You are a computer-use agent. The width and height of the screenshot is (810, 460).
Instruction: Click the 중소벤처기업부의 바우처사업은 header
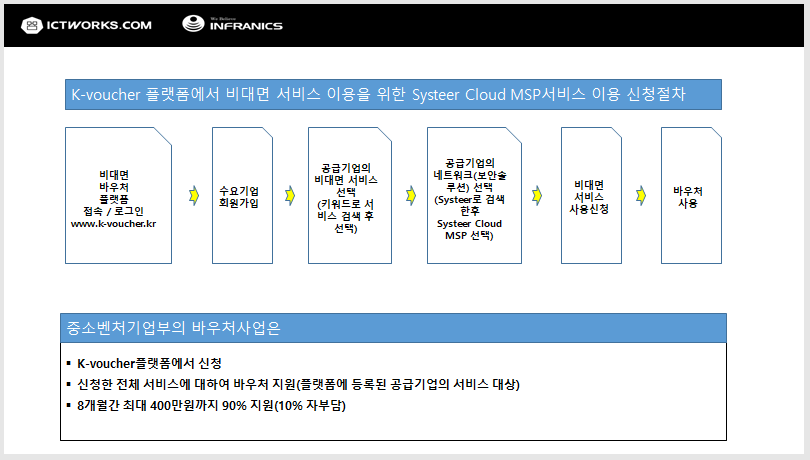pos(393,328)
